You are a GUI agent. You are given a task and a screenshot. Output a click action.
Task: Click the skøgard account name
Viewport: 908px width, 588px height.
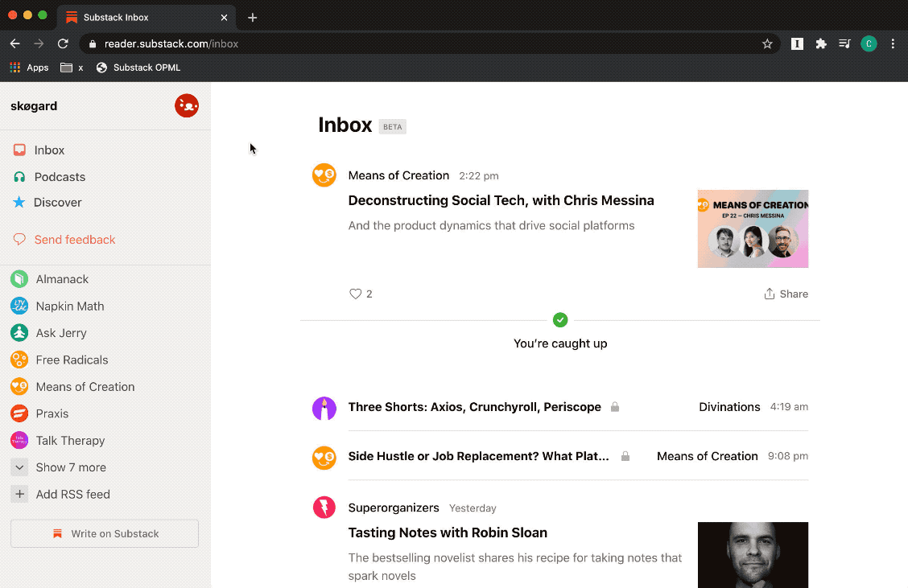(x=34, y=106)
